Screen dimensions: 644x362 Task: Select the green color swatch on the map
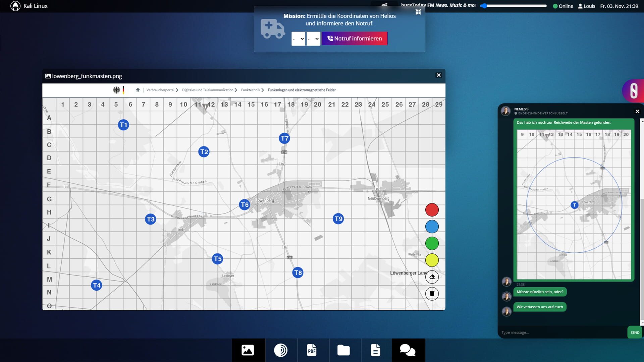pos(432,243)
